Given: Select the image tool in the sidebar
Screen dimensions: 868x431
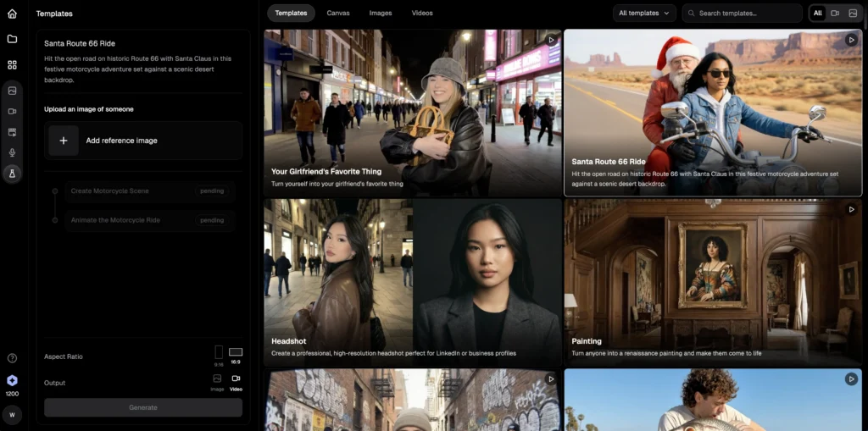Looking at the screenshot, I should [x=12, y=91].
